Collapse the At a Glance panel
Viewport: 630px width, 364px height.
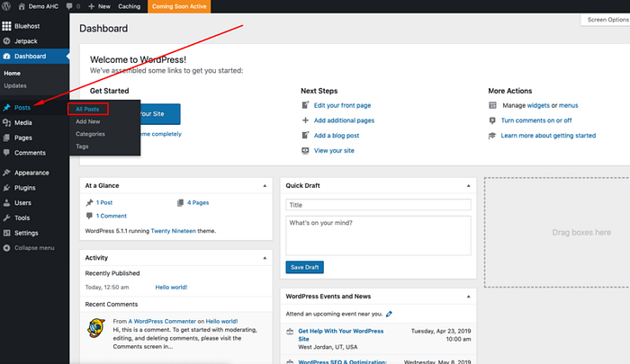[265, 186]
